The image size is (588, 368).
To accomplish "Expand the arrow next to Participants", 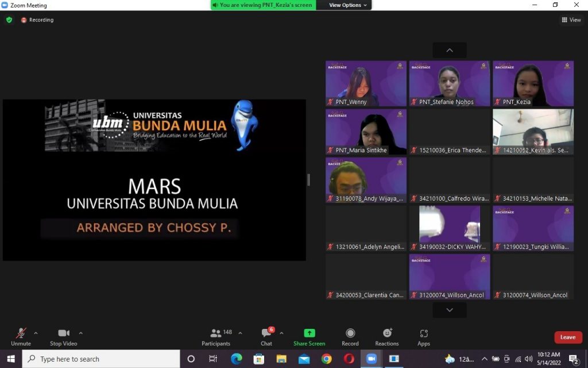I will [240, 333].
